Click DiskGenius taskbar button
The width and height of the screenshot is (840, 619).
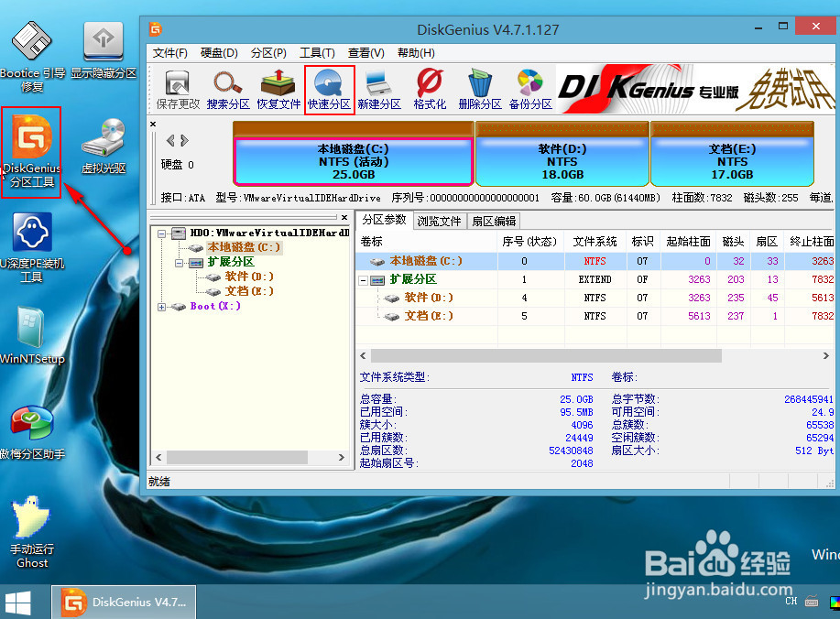click(124, 602)
